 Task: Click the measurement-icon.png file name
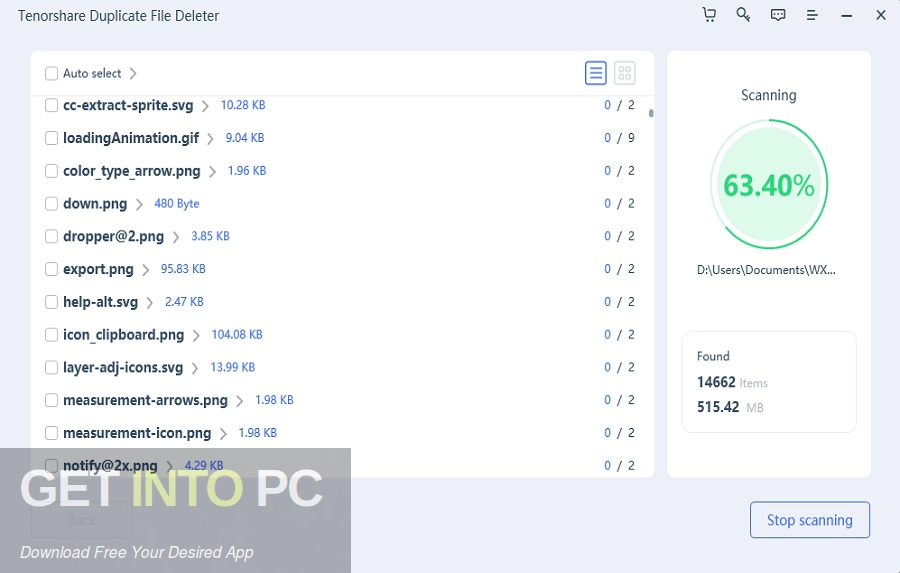coord(137,433)
